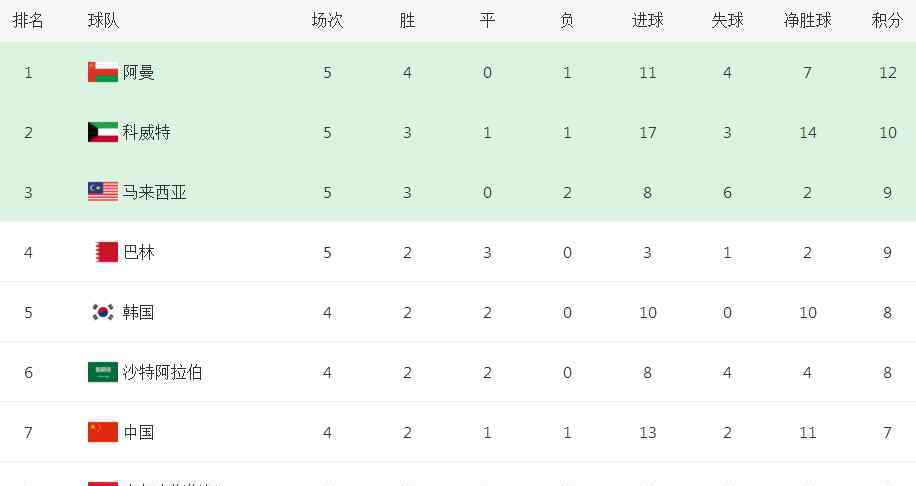Select the 韩国 row rank number 5
916x486 pixels.
click(x=28, y=313)
